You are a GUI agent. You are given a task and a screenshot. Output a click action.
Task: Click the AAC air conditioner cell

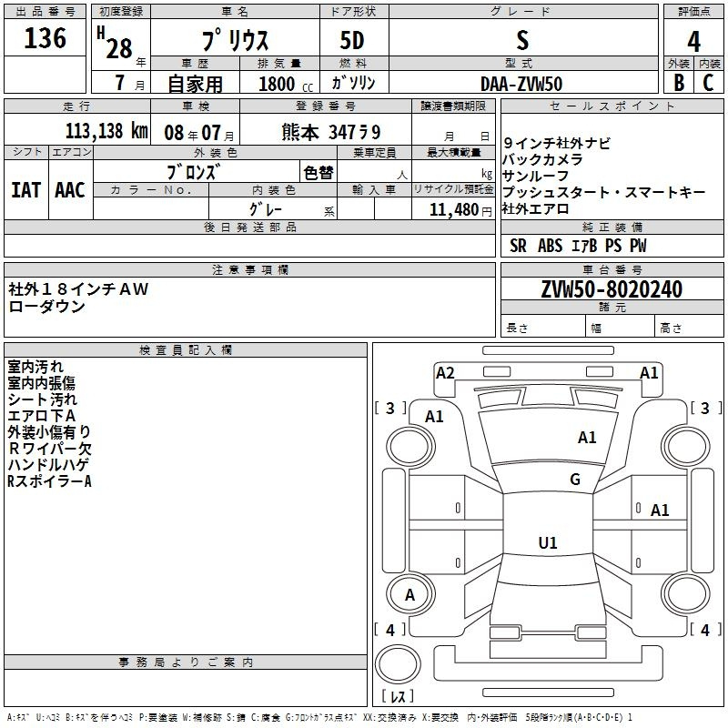point(70,189)
